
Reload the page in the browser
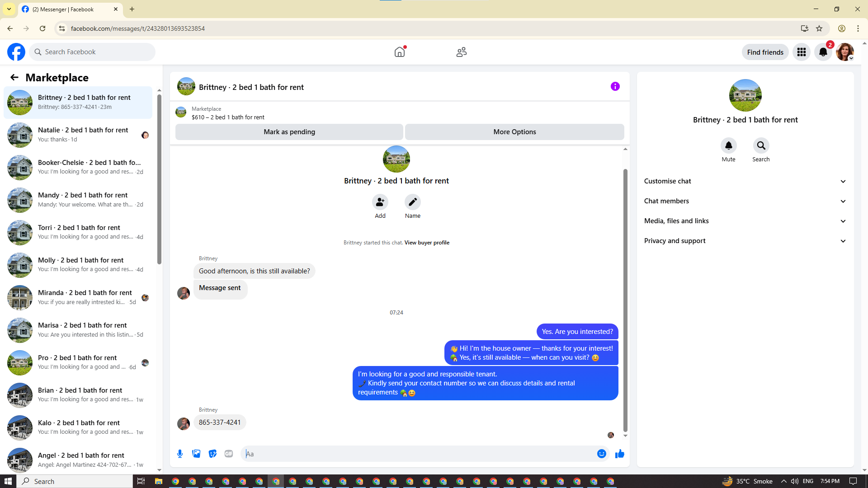42,28
